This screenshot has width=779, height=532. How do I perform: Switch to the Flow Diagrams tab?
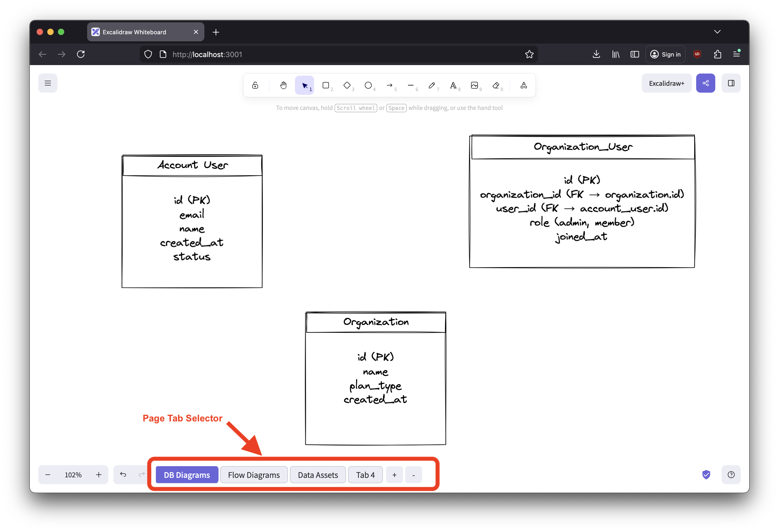(254, 475)
